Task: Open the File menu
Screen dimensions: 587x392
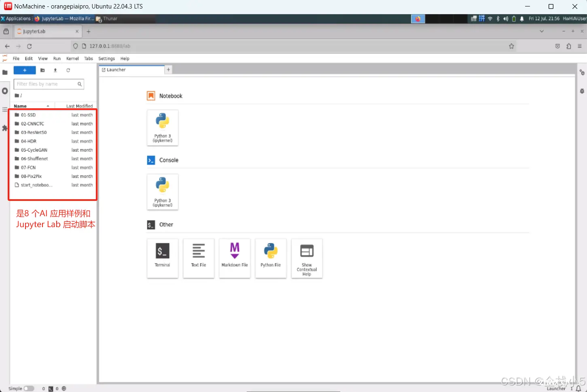Action: click(16, 59)
